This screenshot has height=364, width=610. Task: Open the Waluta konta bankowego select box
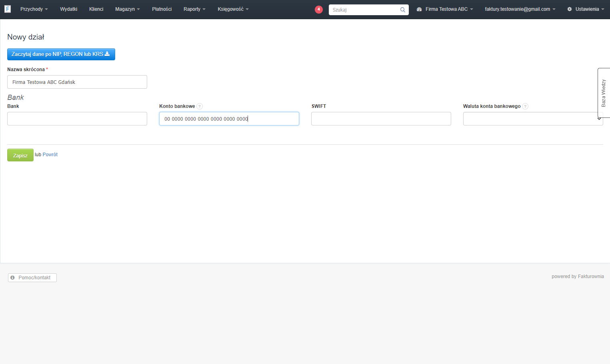[x=533, y=119]
